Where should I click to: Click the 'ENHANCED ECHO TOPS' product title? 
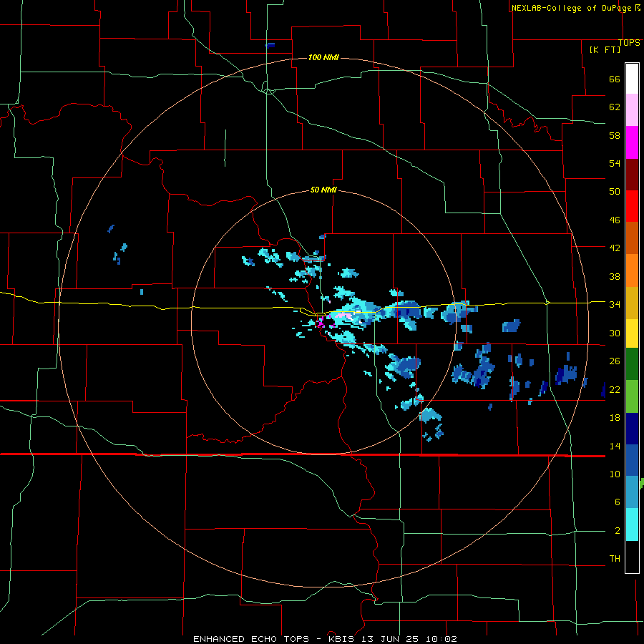click(x=251, y=639)
